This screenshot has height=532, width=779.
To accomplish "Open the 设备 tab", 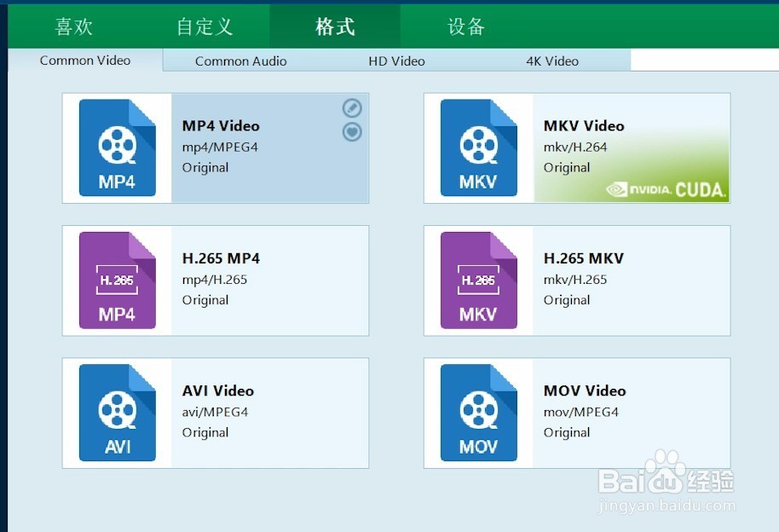I will [x=465, y=26].
